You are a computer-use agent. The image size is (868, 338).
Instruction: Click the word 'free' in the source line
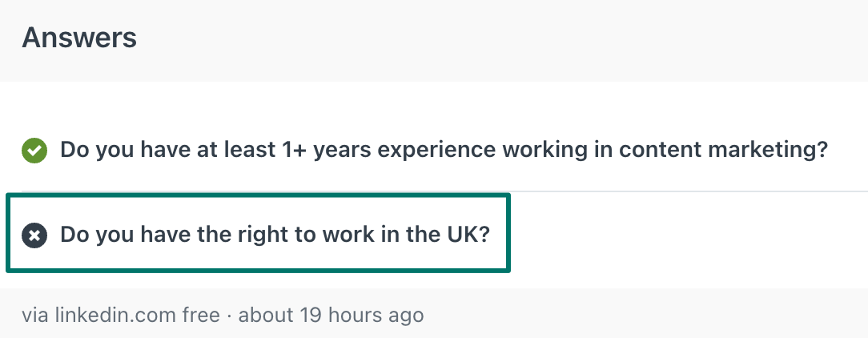click(x=201, y=315)
